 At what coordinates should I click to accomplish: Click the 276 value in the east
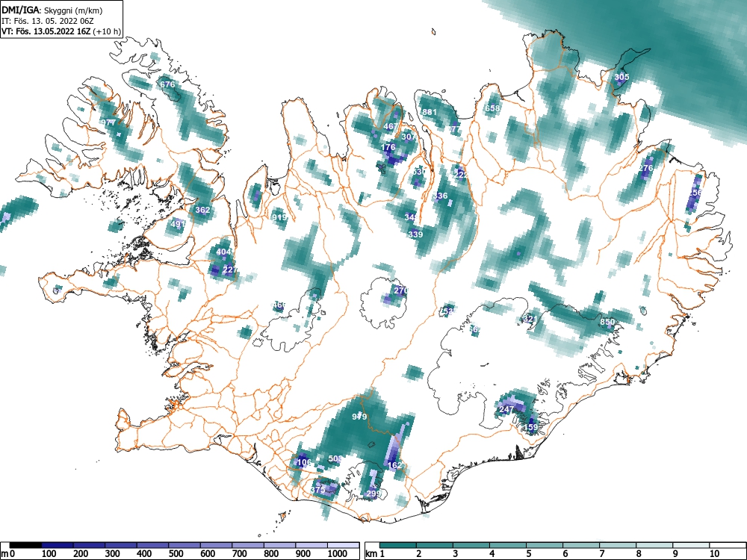tap(645, 168)
